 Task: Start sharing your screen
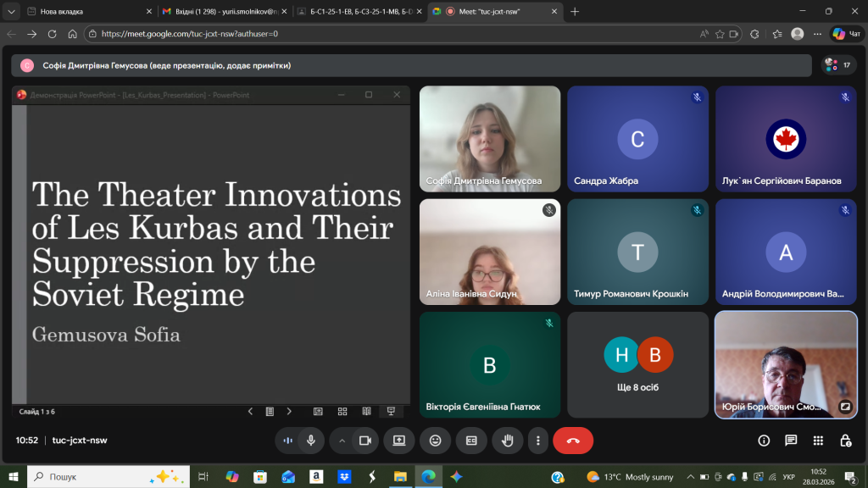398,441
